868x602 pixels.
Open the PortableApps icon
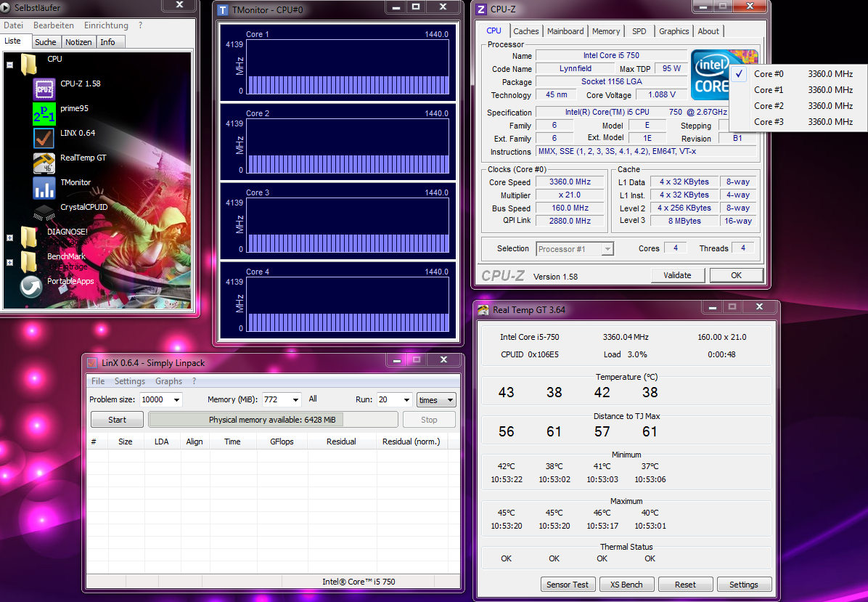pos(31,286)
